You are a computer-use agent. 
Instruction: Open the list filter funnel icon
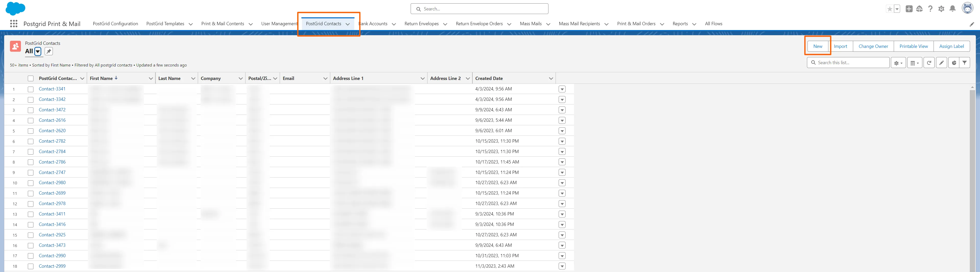point(964,63)
